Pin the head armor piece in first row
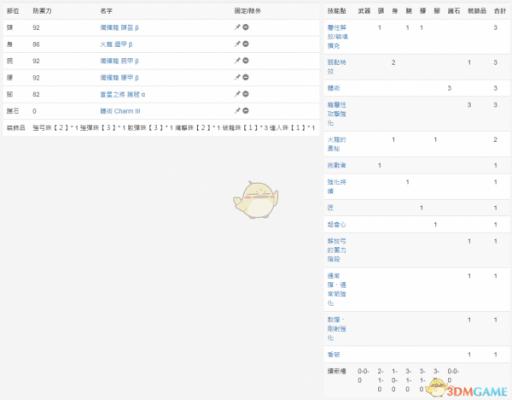The width and height of the screenshot is (512, 400). coord(237,27)
